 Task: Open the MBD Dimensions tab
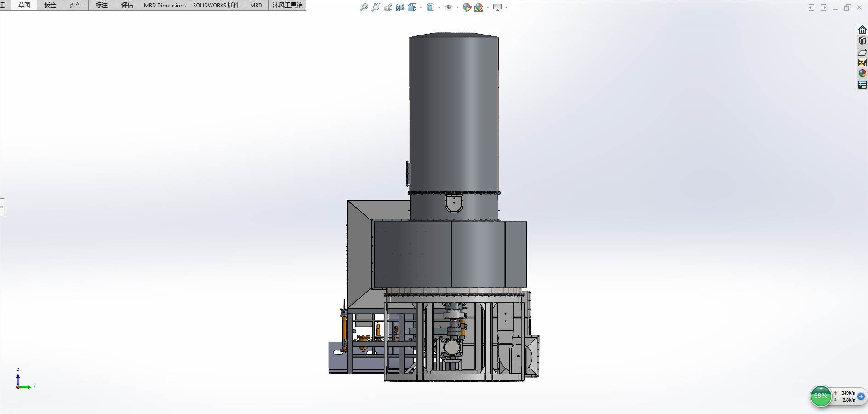[165, 5]
